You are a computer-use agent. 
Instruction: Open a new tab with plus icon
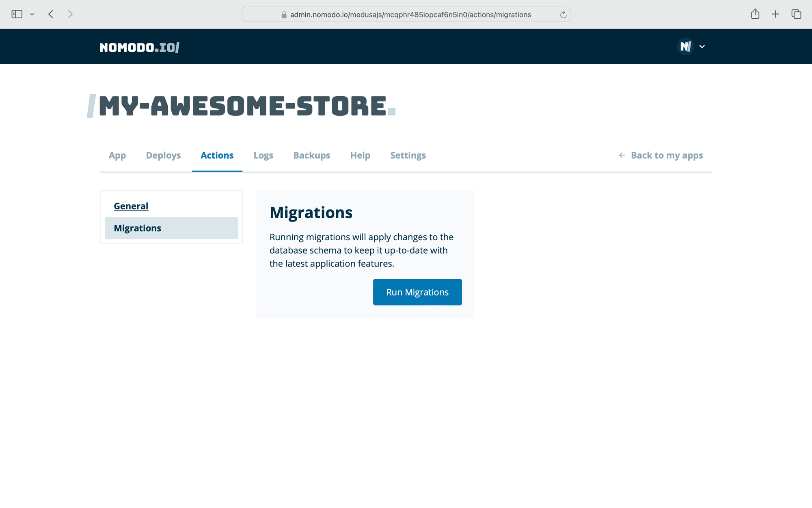(x=775, y=14)
